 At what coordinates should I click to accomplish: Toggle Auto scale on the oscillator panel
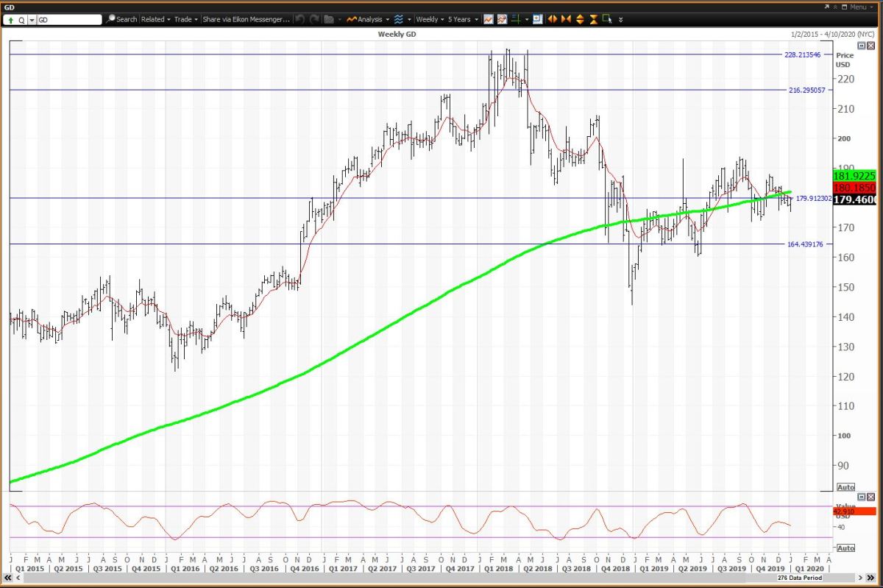click(x=845, y=548)
